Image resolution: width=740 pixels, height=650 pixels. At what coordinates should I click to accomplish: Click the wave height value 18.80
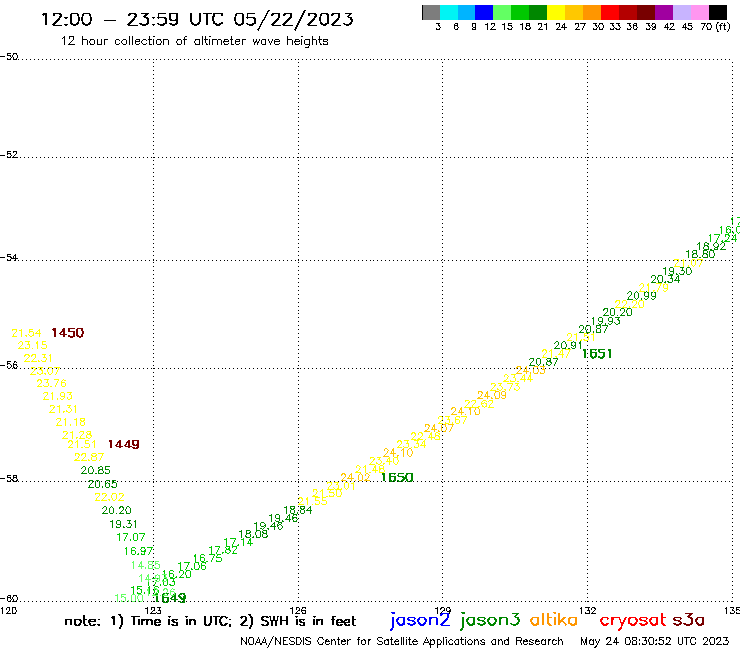click(700, 254)
